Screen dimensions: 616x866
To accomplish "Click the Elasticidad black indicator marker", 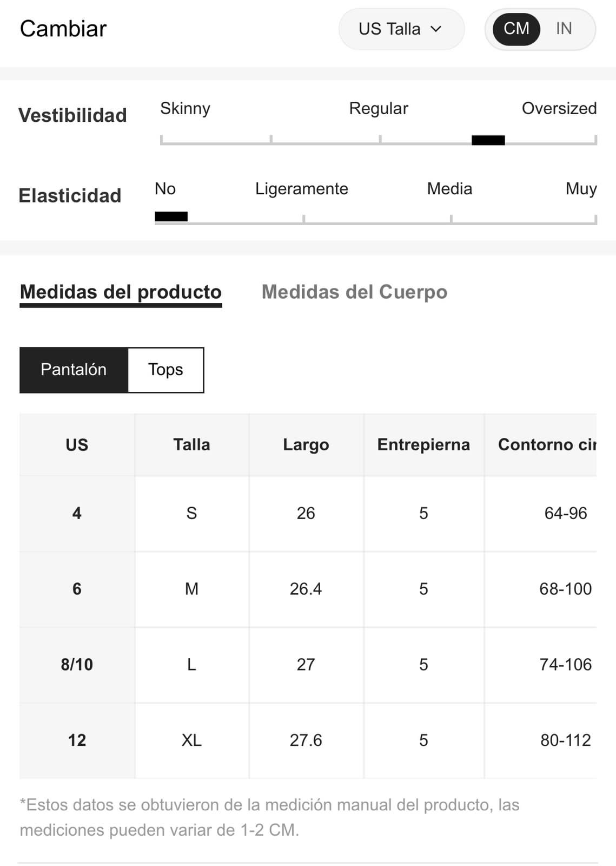I will pos(171,216).
